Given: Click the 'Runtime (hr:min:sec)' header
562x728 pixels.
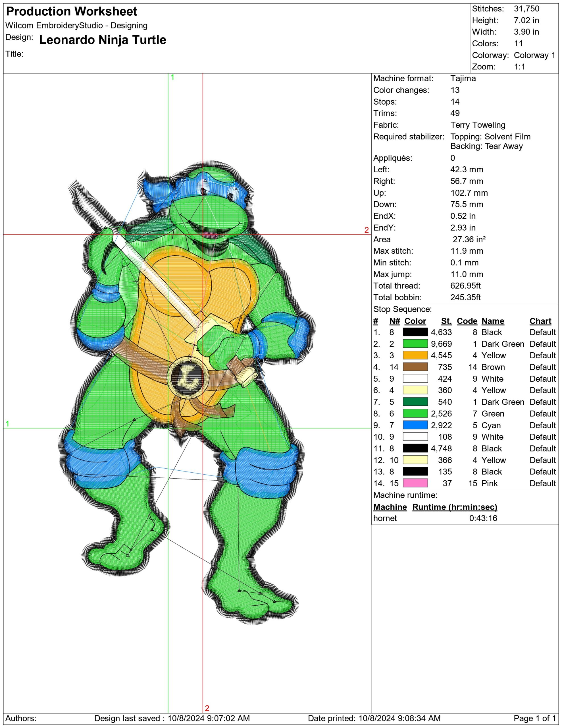Looking at the screenshot, I should (x=455, y=507).
